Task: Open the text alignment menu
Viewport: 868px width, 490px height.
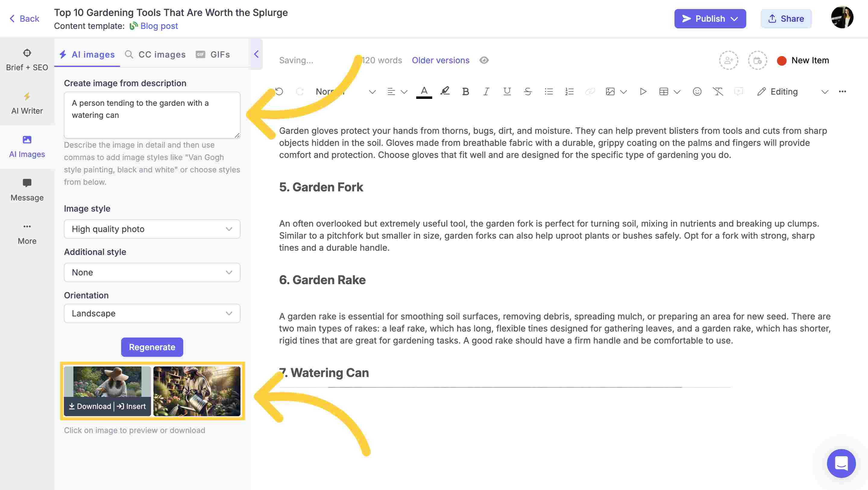Action: (397, 92)
